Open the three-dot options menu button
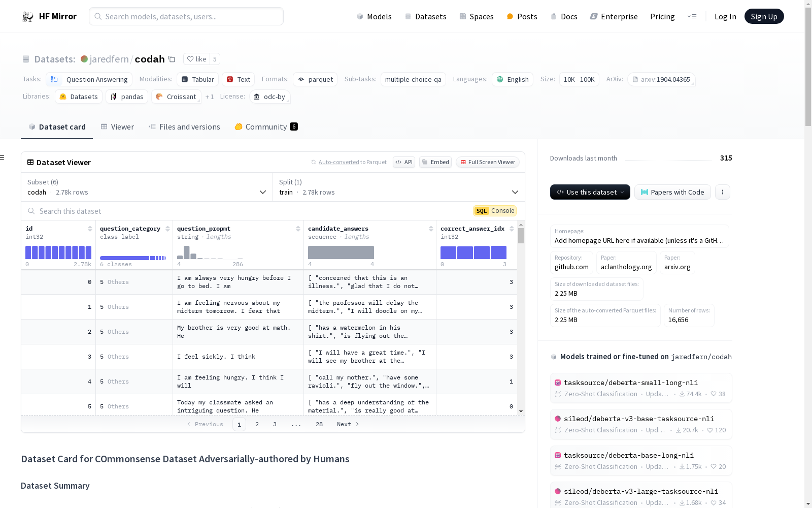Image resolution: width=812 pixels, height=508 pixels. tap(723, 192)
